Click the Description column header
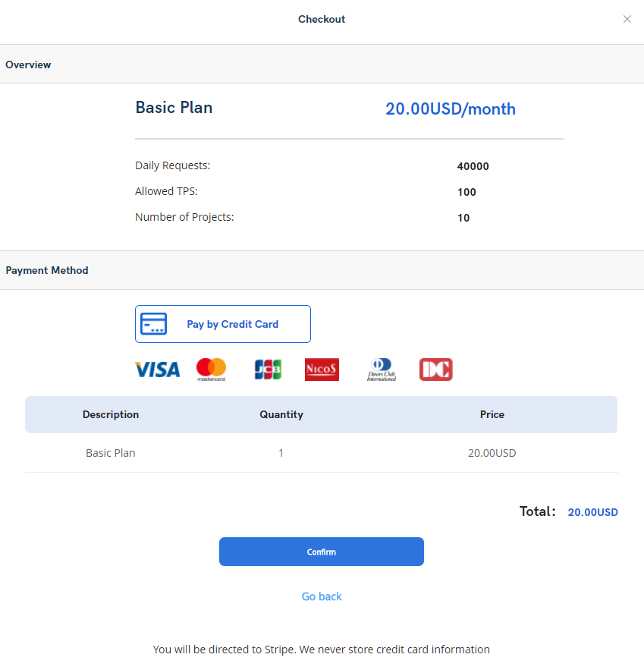Viewport: 644px width, 670px height. [x=111, y=414]
